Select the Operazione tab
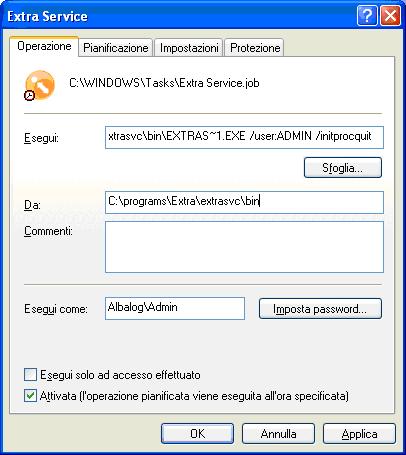This screenshot has width=406, height=455. pos(44,46)
